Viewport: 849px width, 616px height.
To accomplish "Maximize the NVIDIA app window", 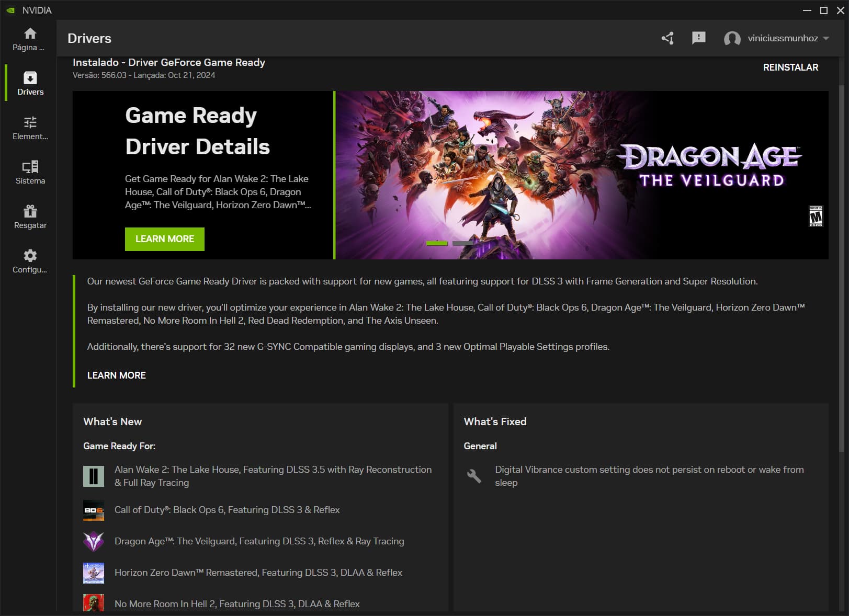I will coord(824,10).
